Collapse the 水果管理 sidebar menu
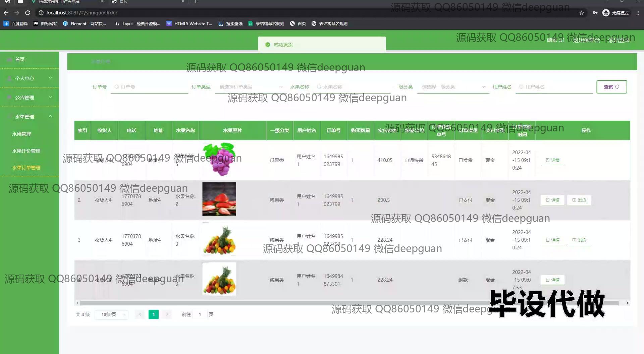The height and width of the screenshot is (354, 644). (30, 117)
